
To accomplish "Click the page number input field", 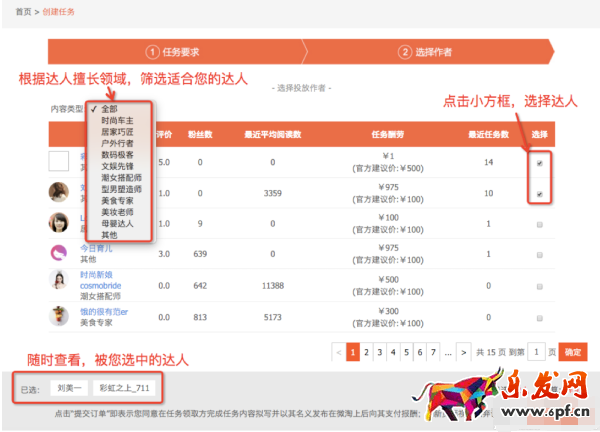I will pyautogui.click(x=537, y=352).
